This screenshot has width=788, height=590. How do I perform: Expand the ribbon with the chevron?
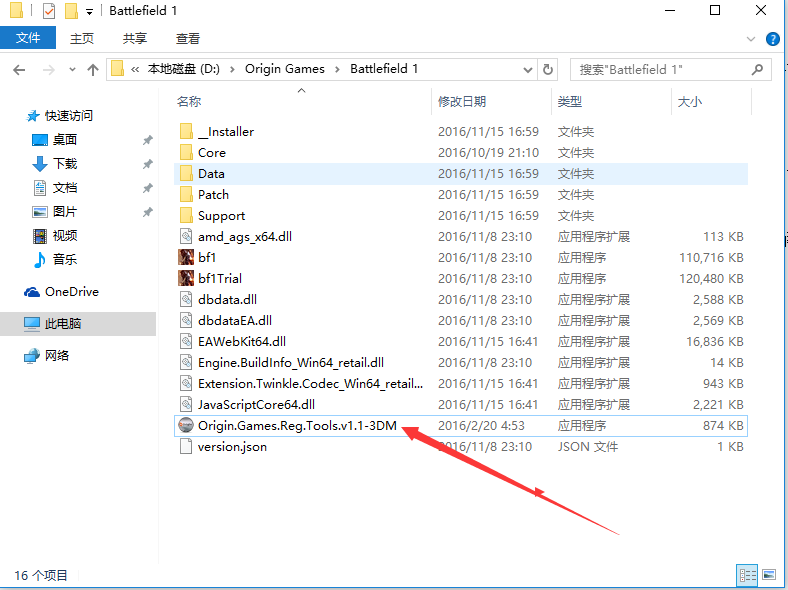(751, 39)
